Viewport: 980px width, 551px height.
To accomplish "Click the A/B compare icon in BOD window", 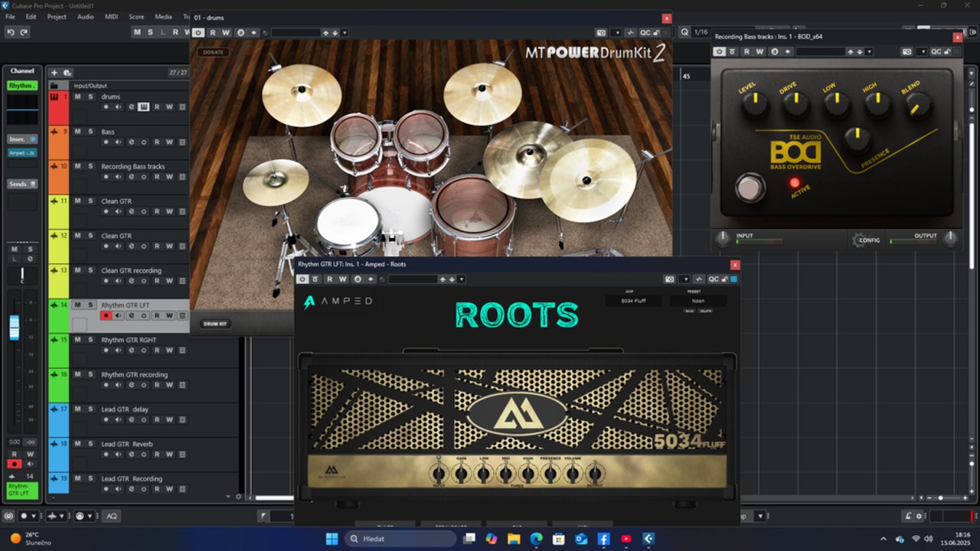I will 775,51.
